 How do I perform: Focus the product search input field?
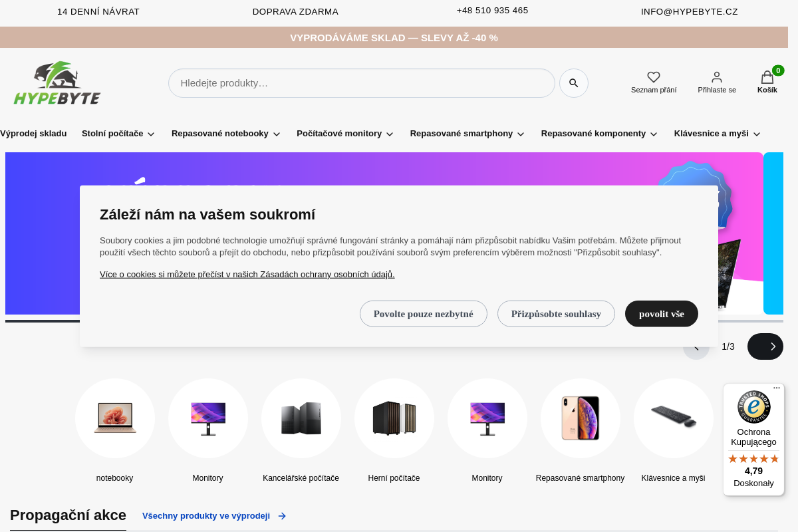pos(361,83)
